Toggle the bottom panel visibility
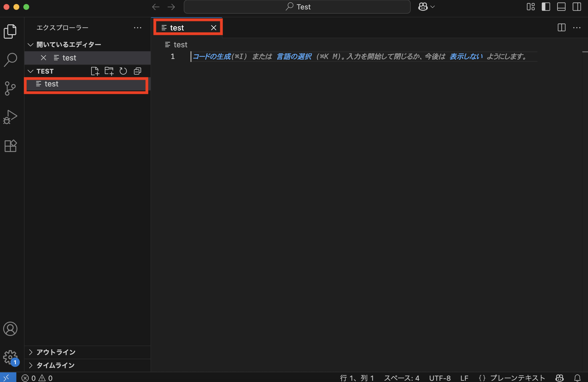The image size is (588, 382). (x=561, y=7)
